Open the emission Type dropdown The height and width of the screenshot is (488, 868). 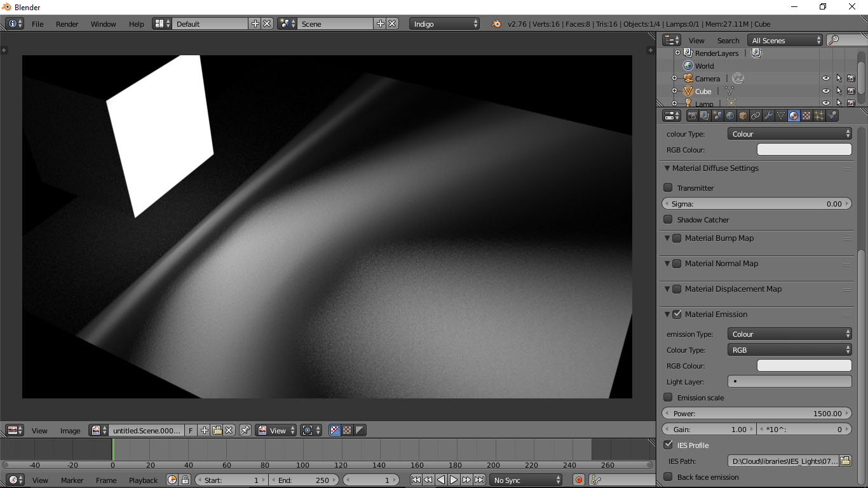click(789, 334)
